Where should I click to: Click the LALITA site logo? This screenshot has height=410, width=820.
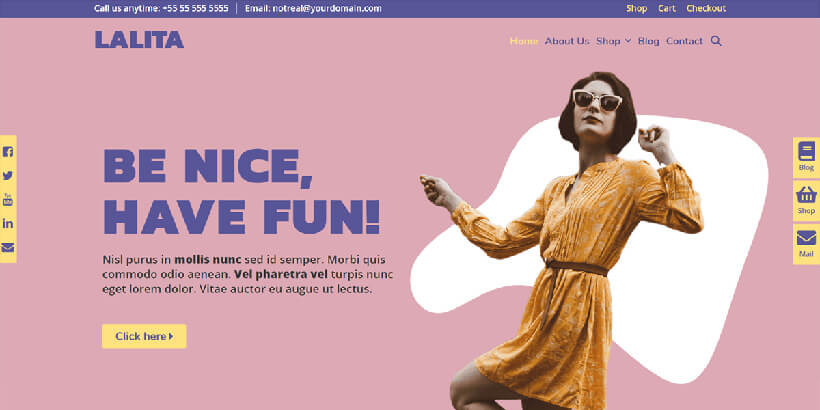pyautogui.click(x=139, y=40)
